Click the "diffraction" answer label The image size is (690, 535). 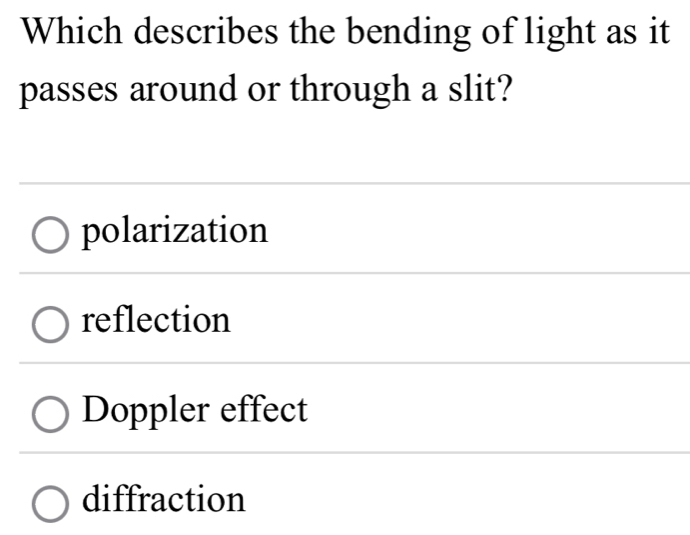[x=165, y=498]
